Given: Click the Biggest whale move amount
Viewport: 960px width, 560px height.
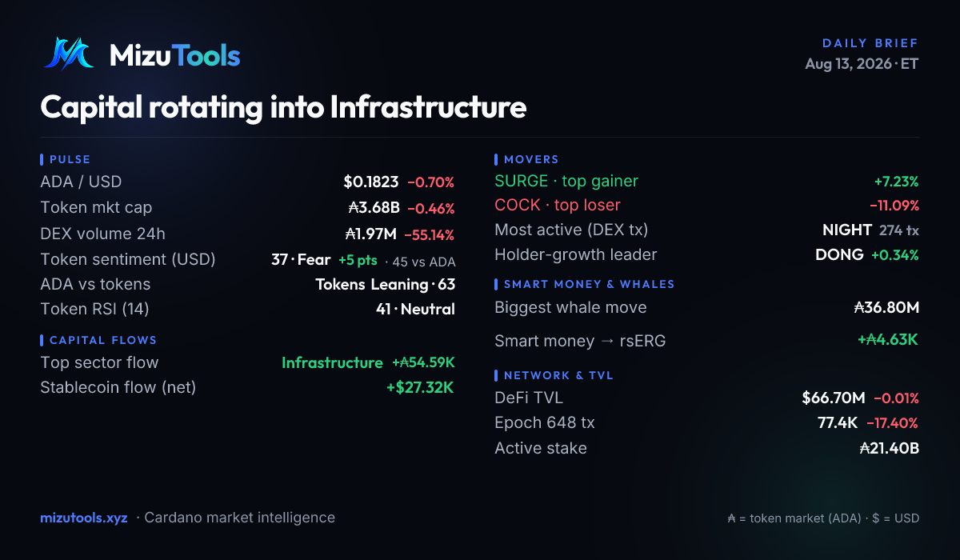Looking at the screenshot, I should pyautogui.click(x=886, y=307).
